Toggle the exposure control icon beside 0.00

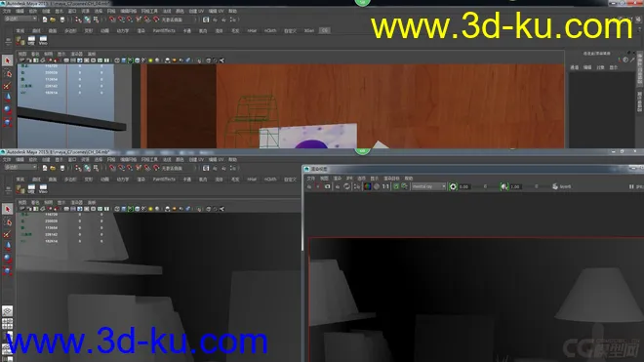click(453, 186)
